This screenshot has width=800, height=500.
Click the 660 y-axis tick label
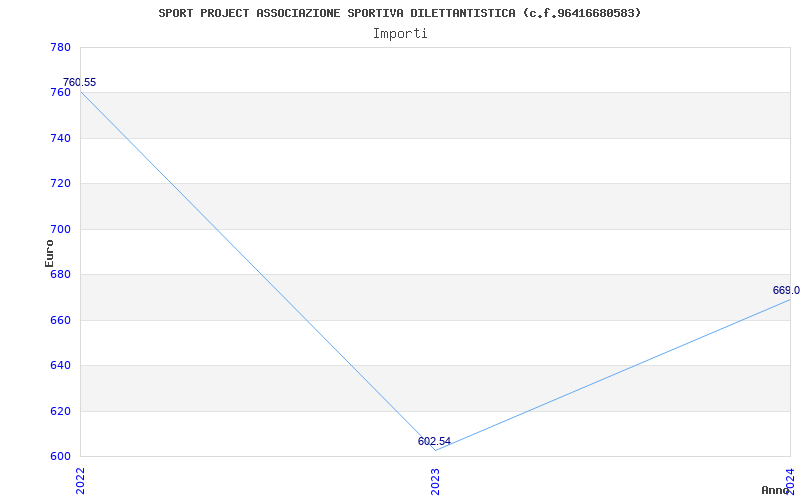[60, 320]
